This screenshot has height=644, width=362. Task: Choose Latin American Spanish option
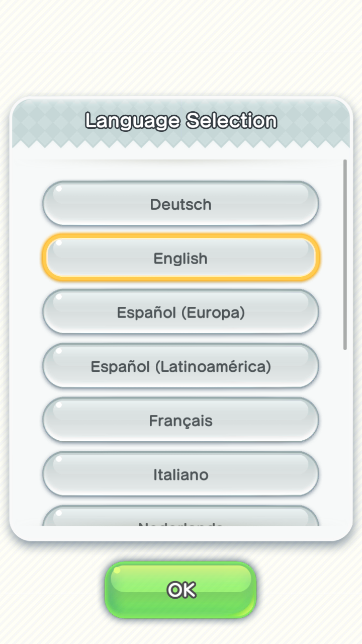coord(180,366)
